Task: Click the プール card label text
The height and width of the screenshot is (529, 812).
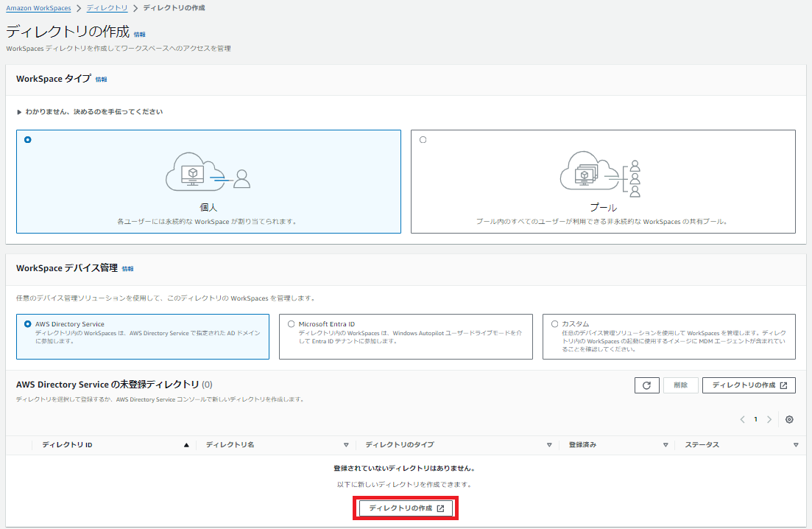Action: (604, 208)
